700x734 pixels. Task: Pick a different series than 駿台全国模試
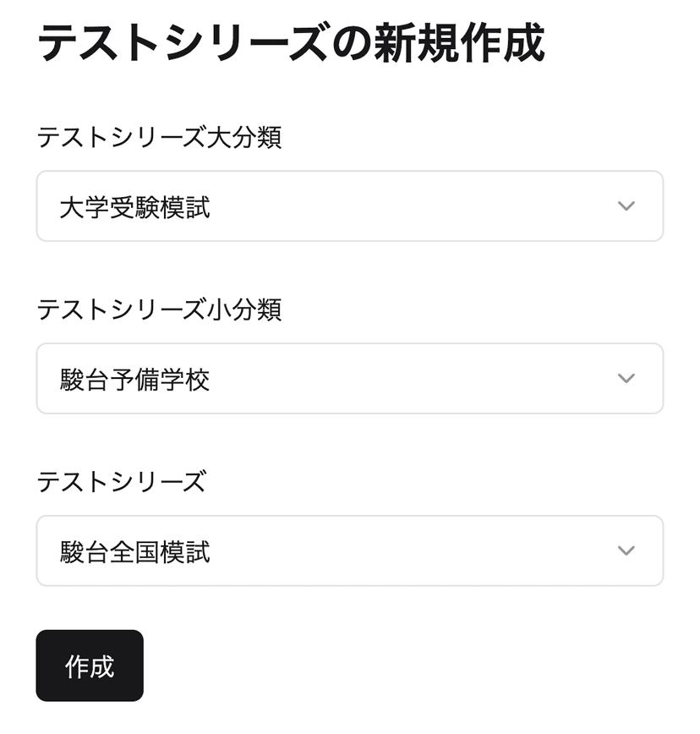pyautogui.click(x=349, y=550)
